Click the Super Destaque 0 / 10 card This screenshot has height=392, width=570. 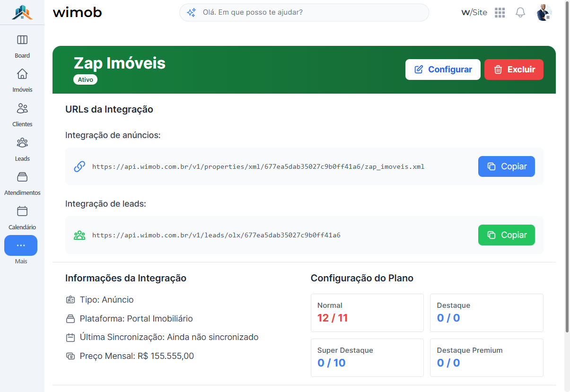pyautogui.click(x=367, y=357)
